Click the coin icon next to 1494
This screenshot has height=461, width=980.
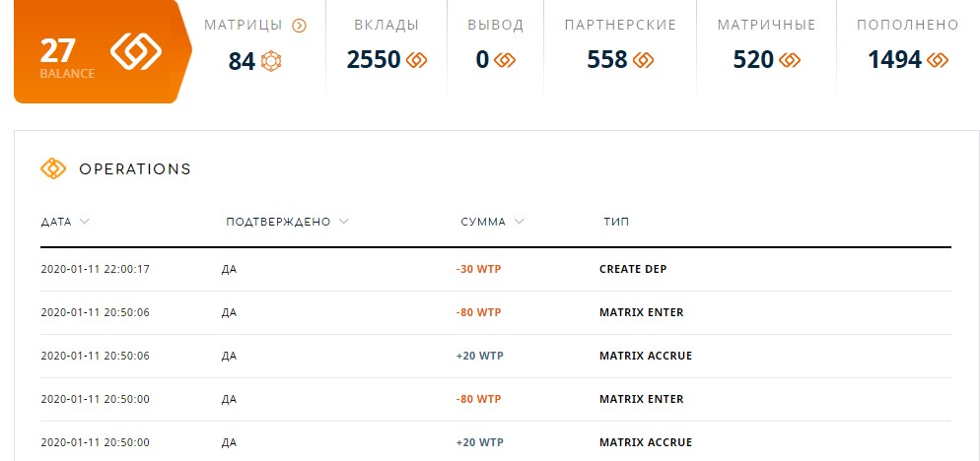(938, 60)
